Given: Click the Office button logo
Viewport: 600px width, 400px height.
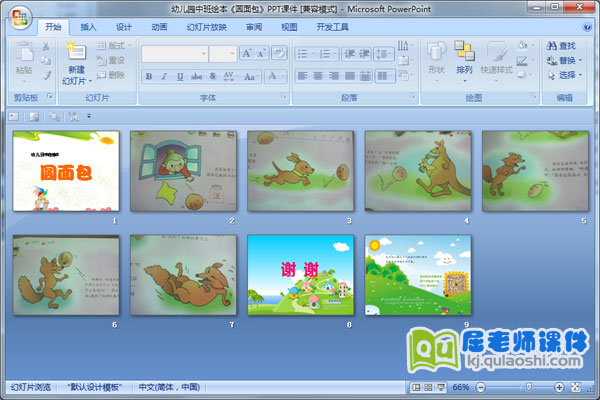Looking at the screenshot, I should pos(20,18).
